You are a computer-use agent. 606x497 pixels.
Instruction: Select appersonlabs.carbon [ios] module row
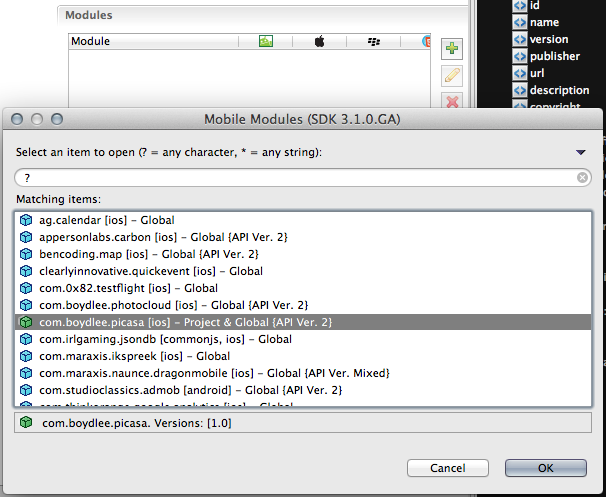(303, 237)
